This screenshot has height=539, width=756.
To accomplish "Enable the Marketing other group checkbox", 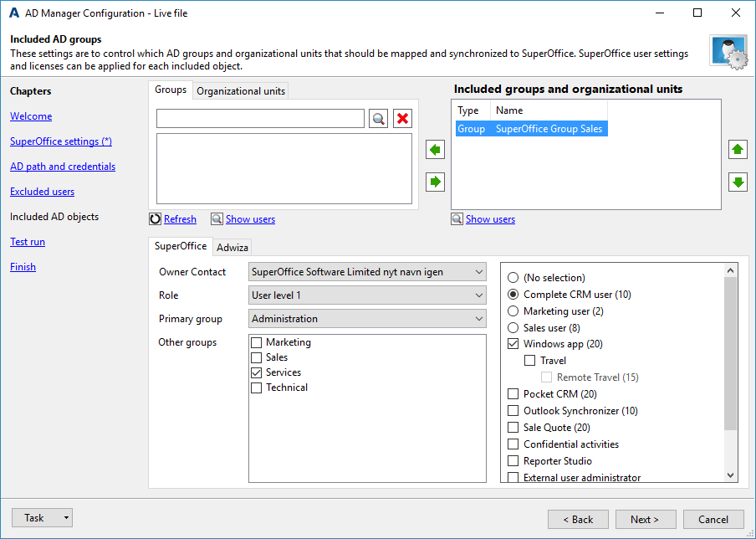I will pyautogui.click(x=257, y=342).
